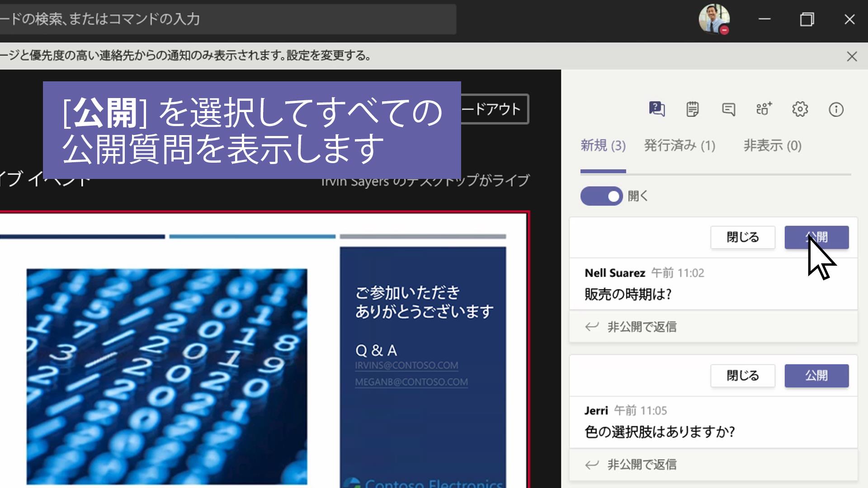This screenshot has width=868, height=488.
Task: Click 閉じる on Jerri's question
Action: click(743, 376)
